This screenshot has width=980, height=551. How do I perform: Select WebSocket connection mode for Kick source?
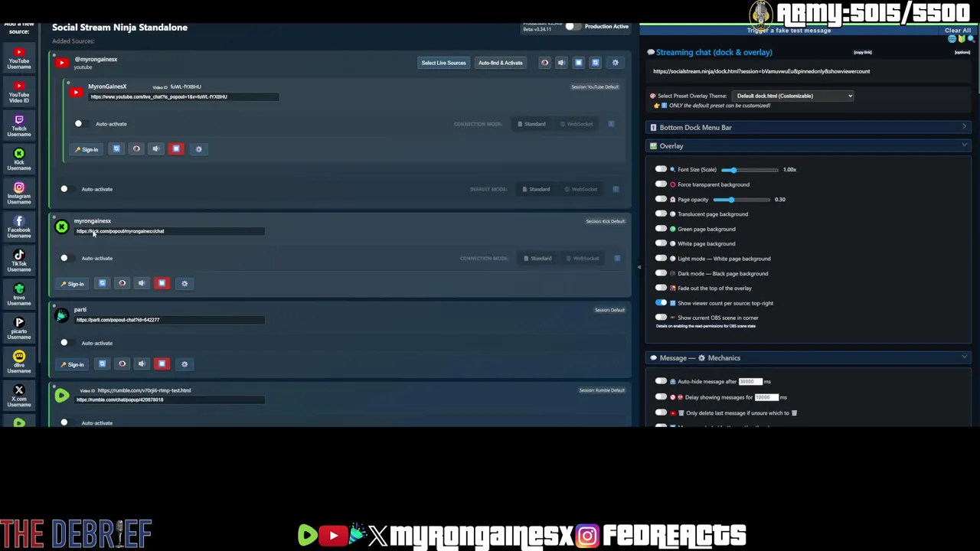click(583, 259)
